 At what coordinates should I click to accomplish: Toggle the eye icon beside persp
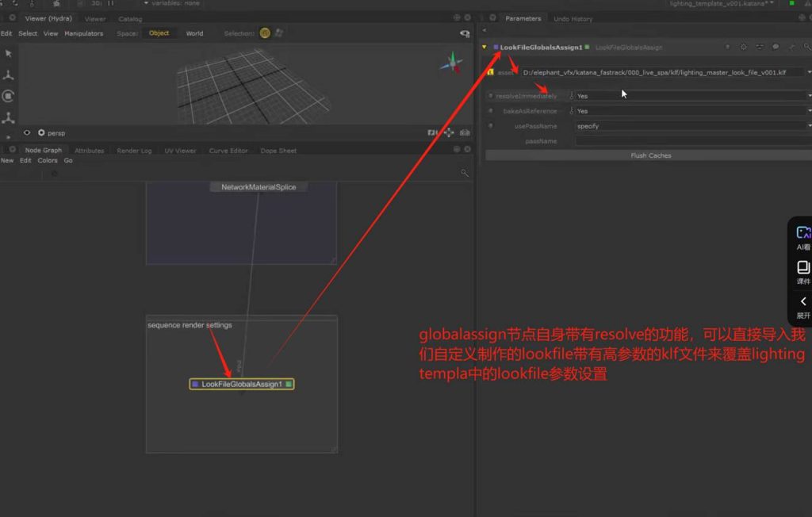27,133
